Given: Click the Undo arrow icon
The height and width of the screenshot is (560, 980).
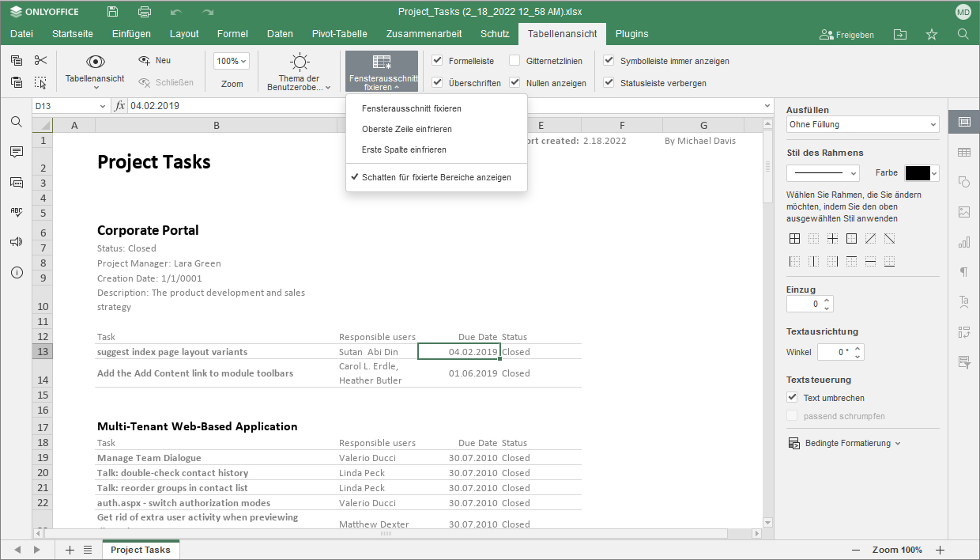Looking at the screenshot, I should pyautogui.click(x=175, y=12).
